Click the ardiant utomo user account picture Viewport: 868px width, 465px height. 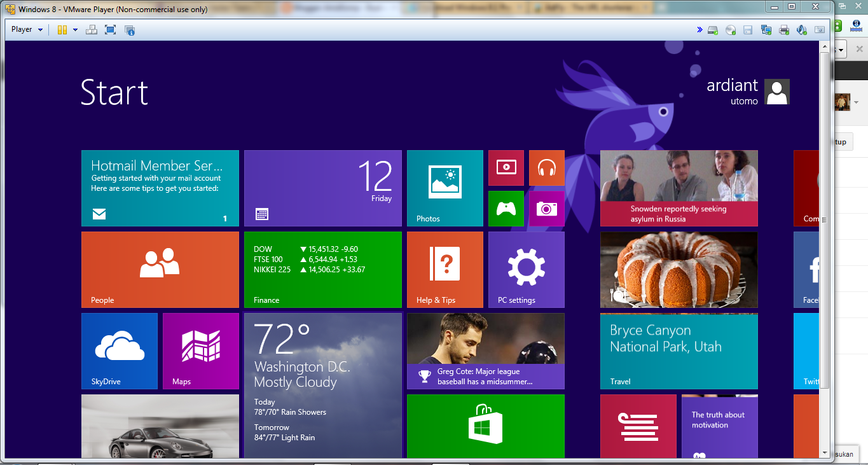pyautogui.click(x=777, y=92)
